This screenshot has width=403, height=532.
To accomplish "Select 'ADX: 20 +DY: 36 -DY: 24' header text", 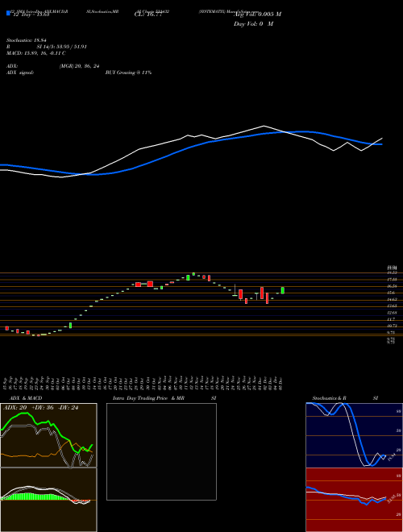I will [41, 408].
